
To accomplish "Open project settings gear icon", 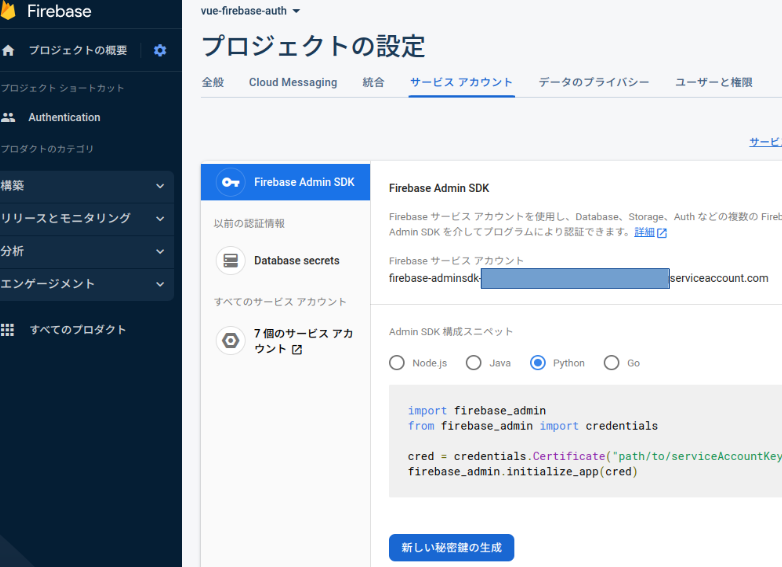I will 160,50.
